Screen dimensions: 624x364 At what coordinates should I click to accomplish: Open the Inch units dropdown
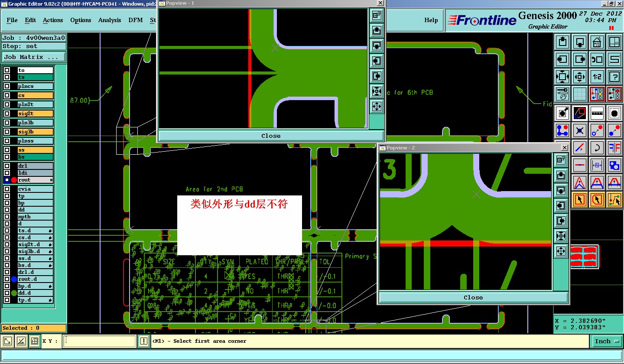[x=606, y=341]
